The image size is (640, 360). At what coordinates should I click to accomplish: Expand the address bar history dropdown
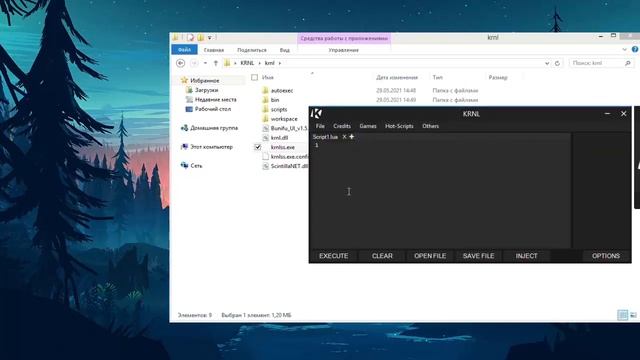click(547, 63)
